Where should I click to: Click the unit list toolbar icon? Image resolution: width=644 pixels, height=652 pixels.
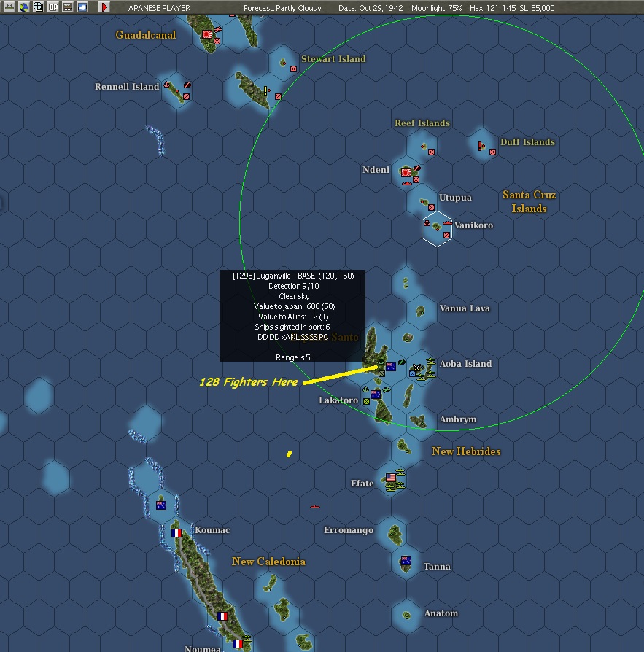(x=67, y=7)
